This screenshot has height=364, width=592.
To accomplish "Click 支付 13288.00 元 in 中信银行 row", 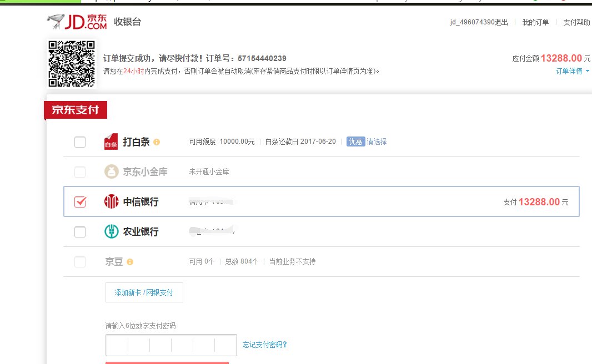I will click(x=536, y=202).
